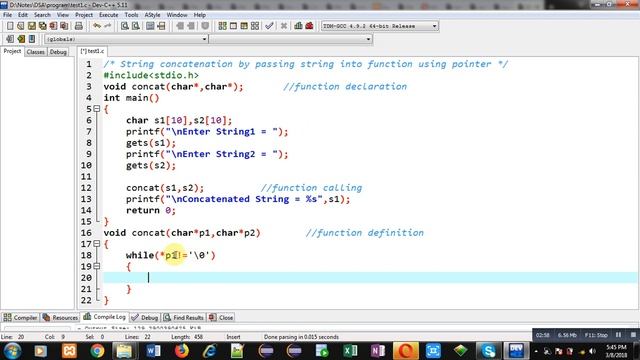Collapse the code fold at line 5

[97, 109]
